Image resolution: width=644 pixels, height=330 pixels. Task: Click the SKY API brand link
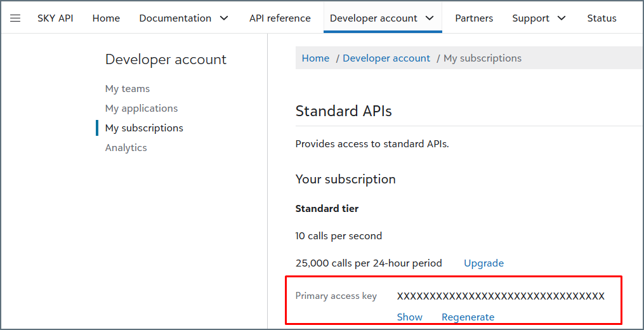pyautogui.click(x=55, y=18)
